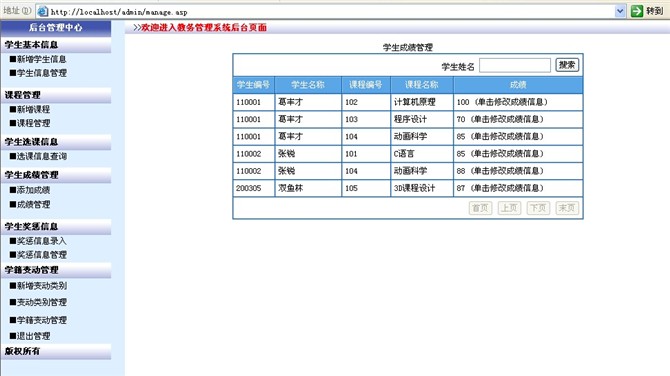Click 后台管理中心 sidebar title
This screenshot has width=670, height=376.
click(56, 28)
